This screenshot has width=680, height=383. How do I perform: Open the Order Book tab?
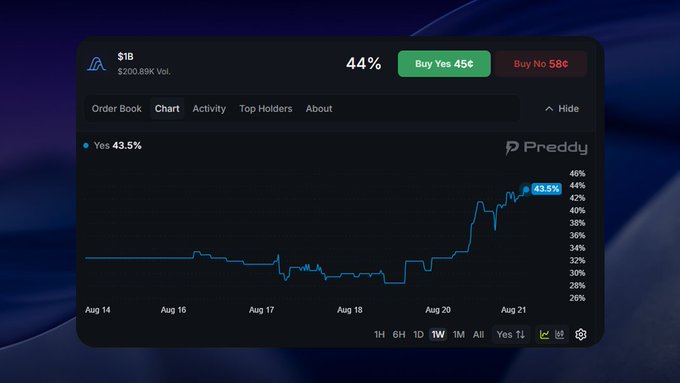pos(117,108)
